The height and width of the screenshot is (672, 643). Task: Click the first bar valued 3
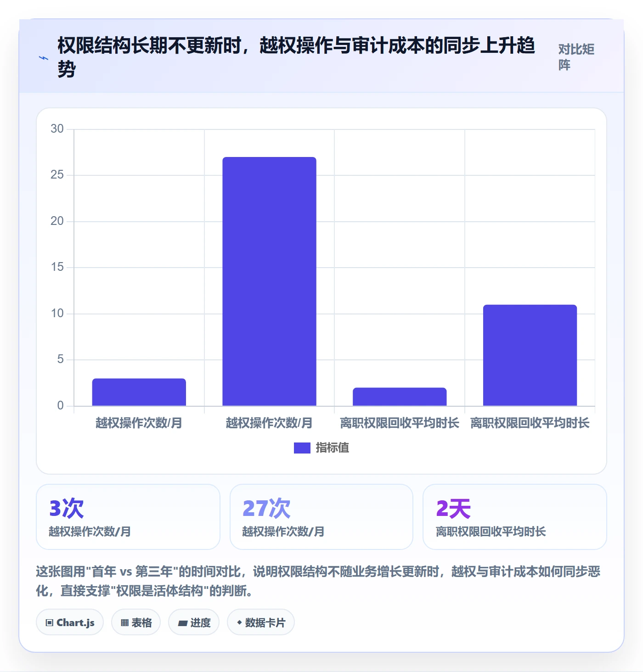click(x=139, y=392)
